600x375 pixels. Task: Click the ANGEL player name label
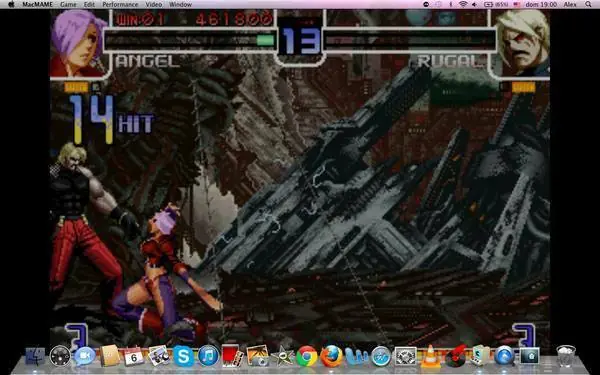(148, 62)
